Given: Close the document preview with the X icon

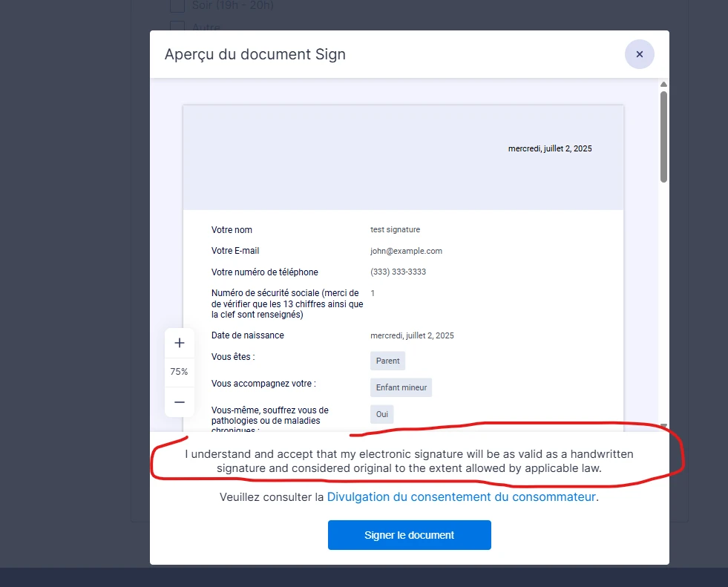Looking at the screenshot, I should [x=639, y=53].
